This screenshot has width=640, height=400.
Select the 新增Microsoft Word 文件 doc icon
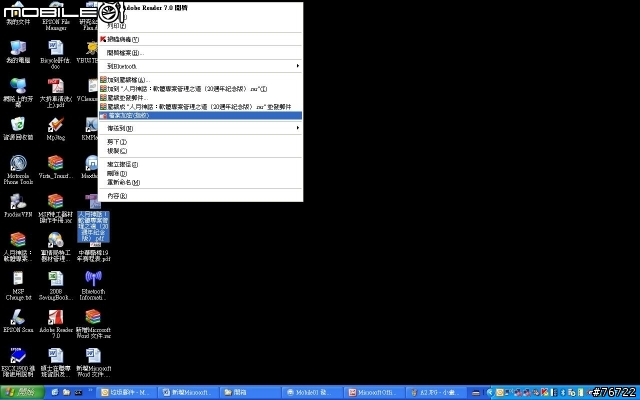93,362
